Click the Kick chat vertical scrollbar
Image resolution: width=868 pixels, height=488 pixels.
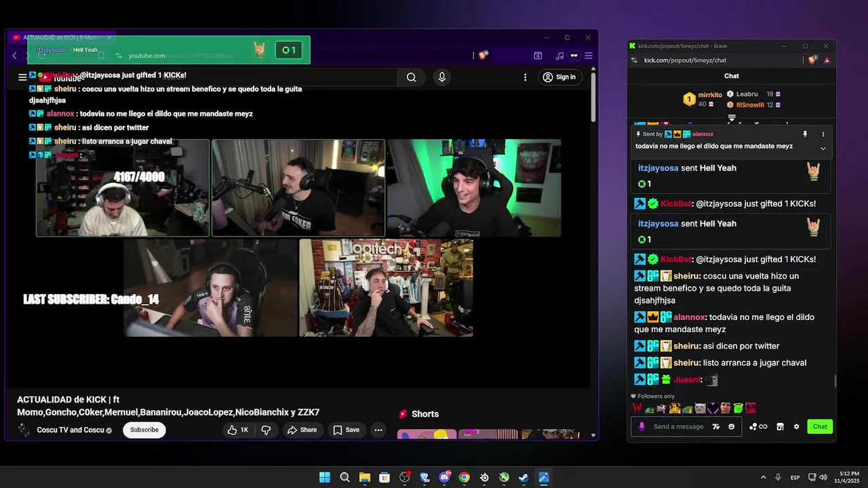click(x=835, y=381)
